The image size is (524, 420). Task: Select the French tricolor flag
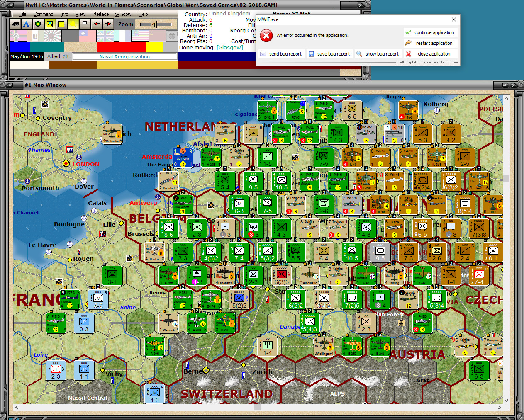pos(122,36)
